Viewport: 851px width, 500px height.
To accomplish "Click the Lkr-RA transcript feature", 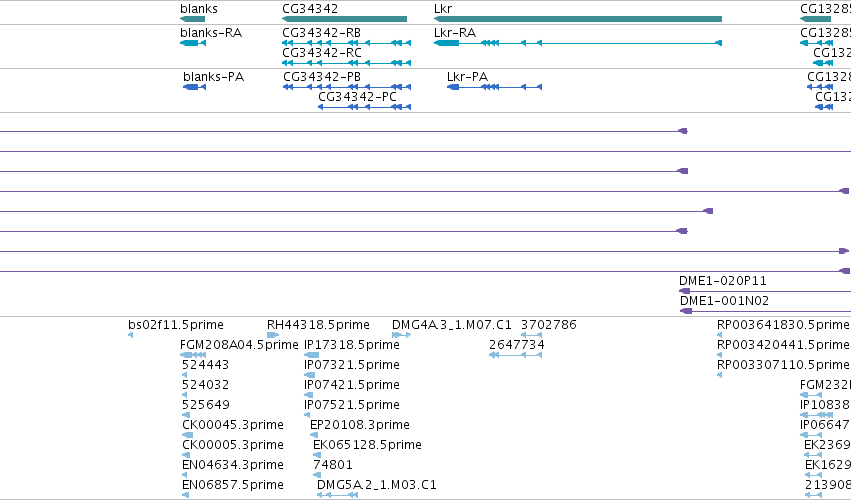I will pyautogui.click(x=578, y=43).
